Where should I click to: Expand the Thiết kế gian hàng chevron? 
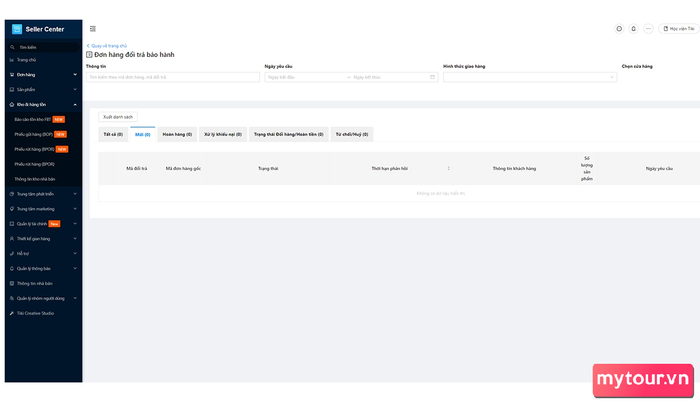tap(75, 239)
